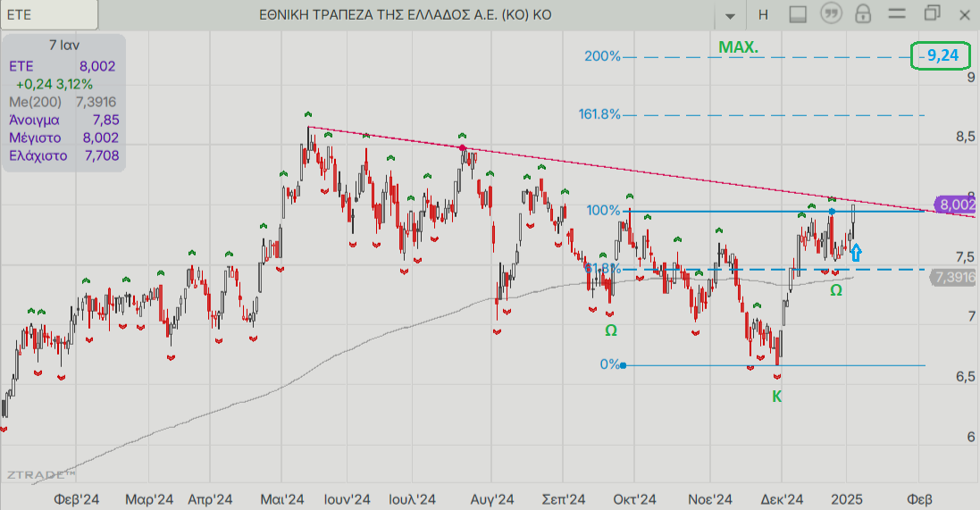Click the 200% Fibonacci level label
The width and height of the screenshot is (980, 510).
pyautogui.click(x=602, y=56)
